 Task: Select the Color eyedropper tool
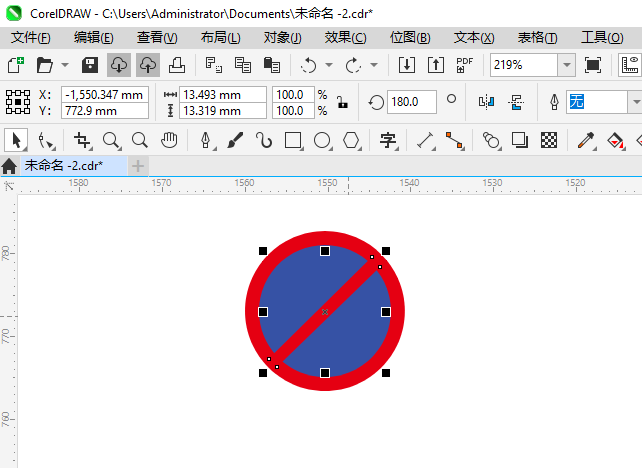point(586,141)
